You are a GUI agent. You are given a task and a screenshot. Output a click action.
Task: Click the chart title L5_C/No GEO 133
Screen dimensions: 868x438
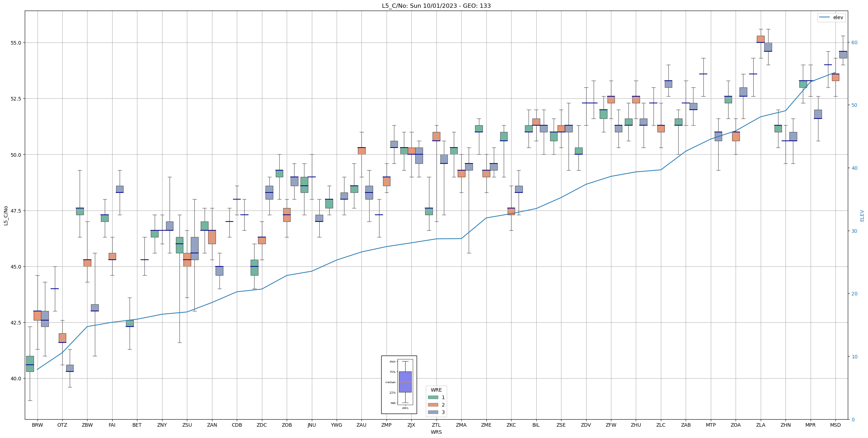coord(436,6)
